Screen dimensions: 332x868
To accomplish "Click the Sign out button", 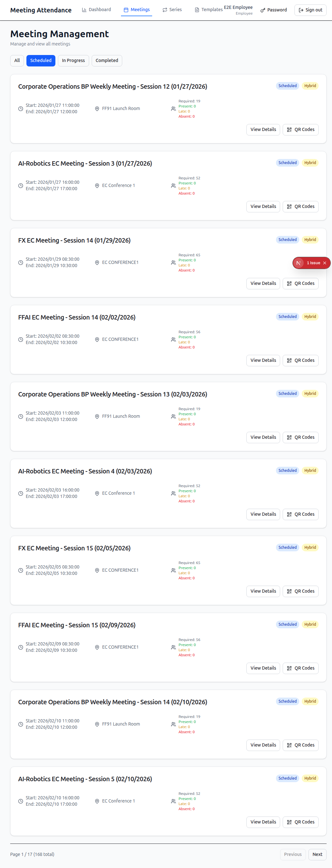I will (x=310, y=10).
